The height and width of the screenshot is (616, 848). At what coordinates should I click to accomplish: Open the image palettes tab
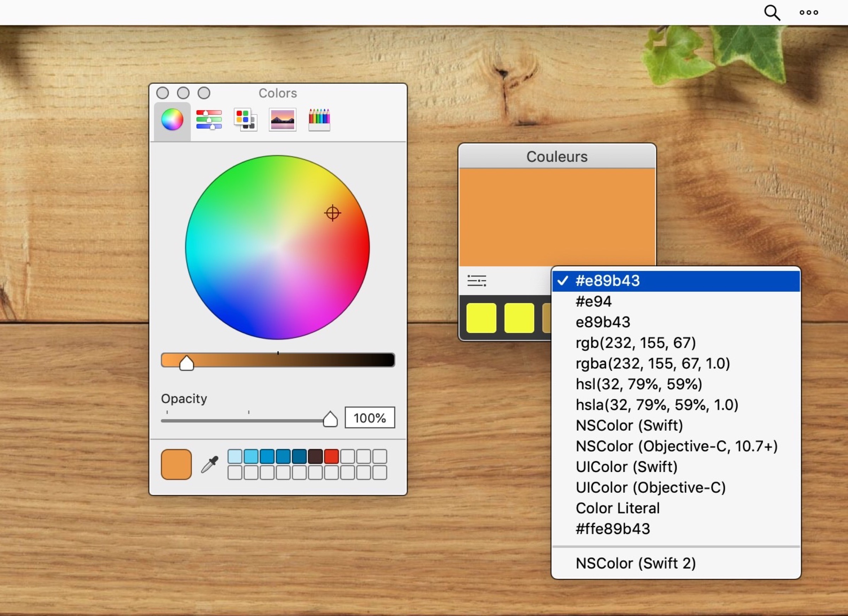282,120
